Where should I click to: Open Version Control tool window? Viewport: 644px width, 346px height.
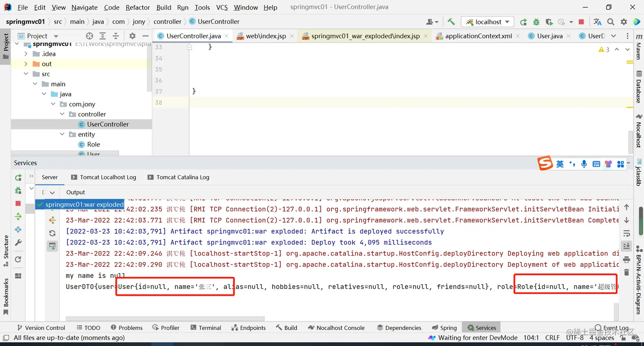[40, 328]
